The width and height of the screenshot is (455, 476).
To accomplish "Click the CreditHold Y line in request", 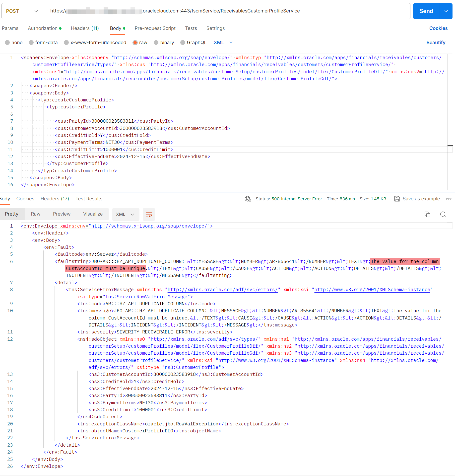I will coord(103,135).
